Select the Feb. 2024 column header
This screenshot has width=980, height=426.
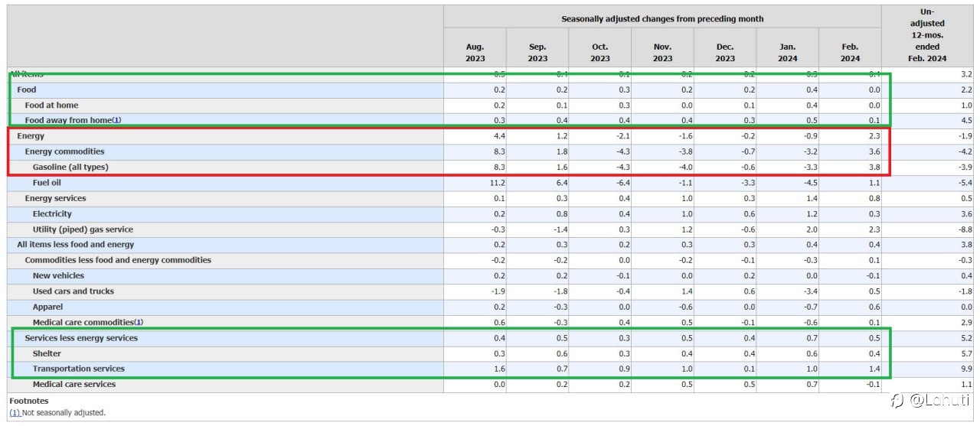(x=849, y=53)
